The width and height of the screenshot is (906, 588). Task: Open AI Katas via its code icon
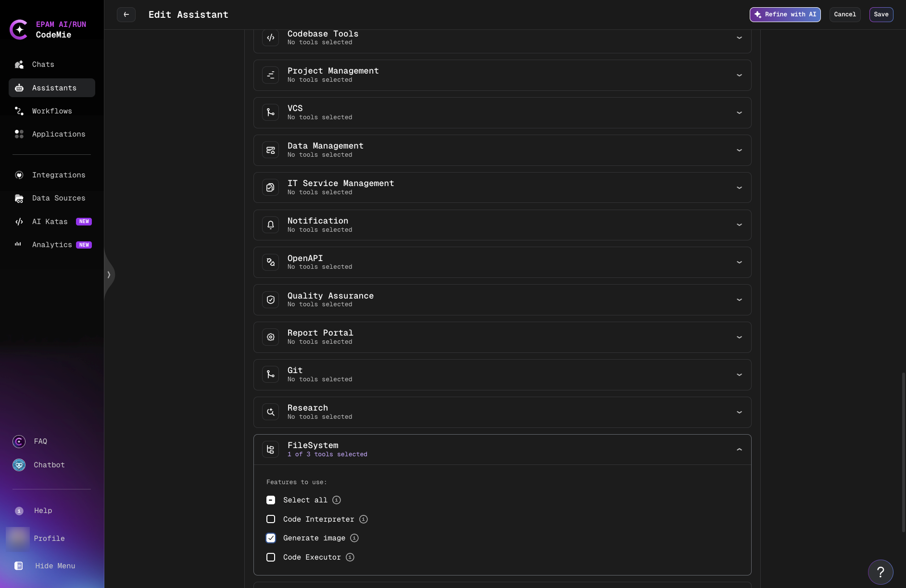pos(19,222)
